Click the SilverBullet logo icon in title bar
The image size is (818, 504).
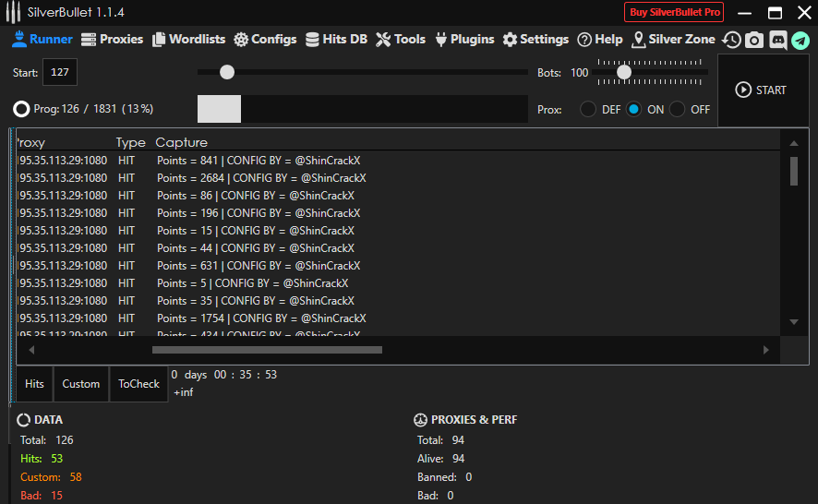tap(13, 12)
